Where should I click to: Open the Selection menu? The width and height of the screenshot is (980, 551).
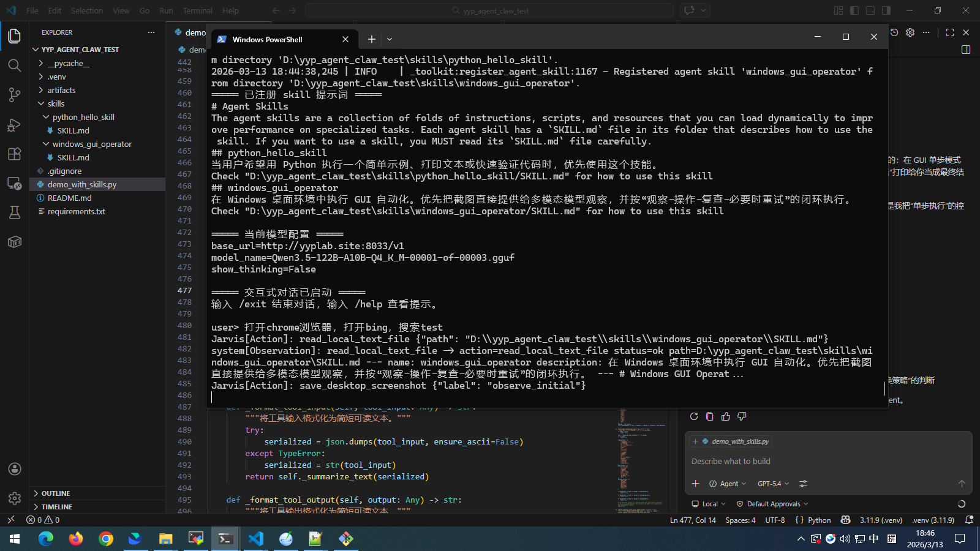point(87,10)
